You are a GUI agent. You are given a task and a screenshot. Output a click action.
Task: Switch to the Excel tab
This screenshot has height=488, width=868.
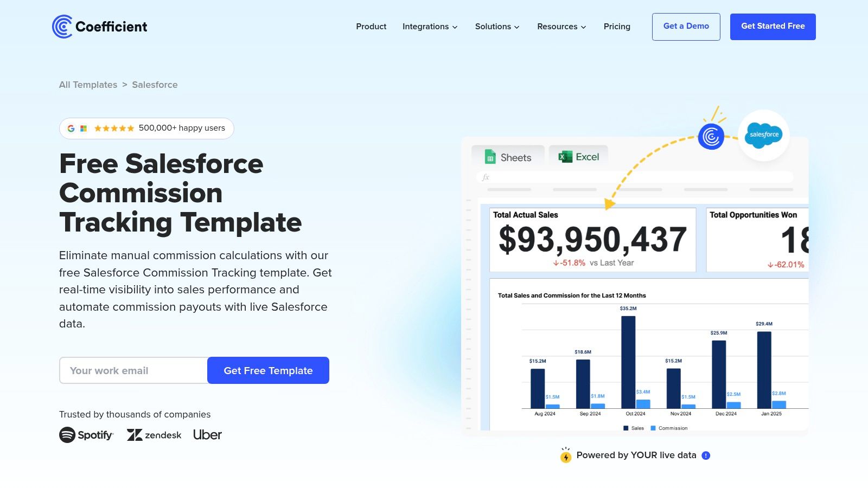point(579,157)
